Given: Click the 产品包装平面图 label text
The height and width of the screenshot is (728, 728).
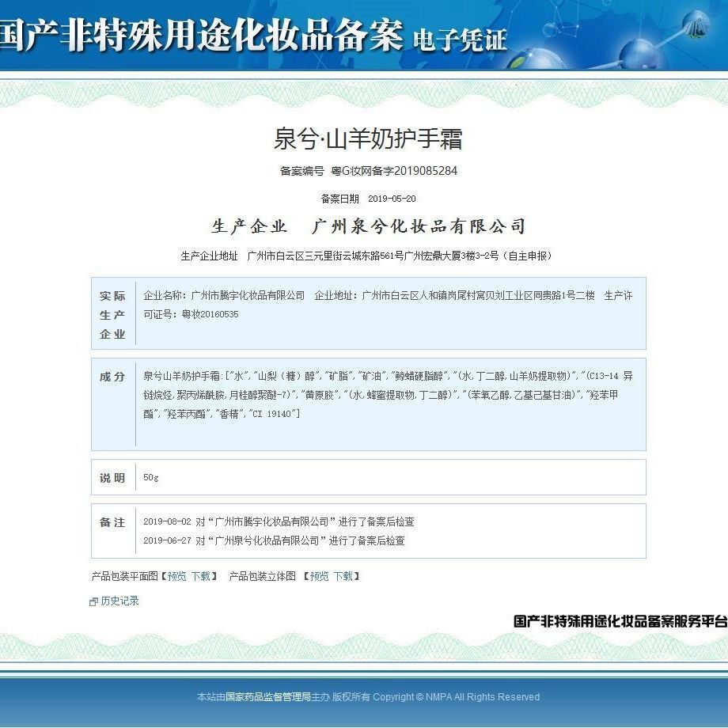Looking at the screenshot, I should tap(124, 576).
